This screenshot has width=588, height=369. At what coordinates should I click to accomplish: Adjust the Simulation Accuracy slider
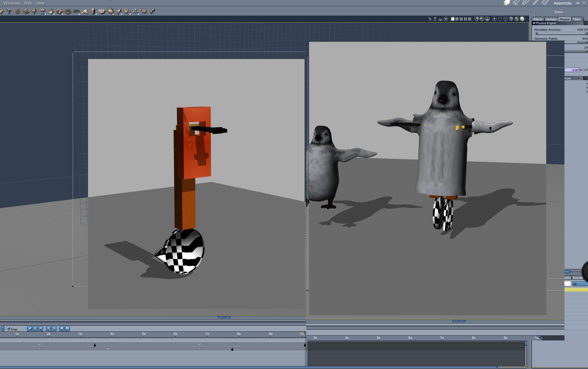[x=561, y=34]
